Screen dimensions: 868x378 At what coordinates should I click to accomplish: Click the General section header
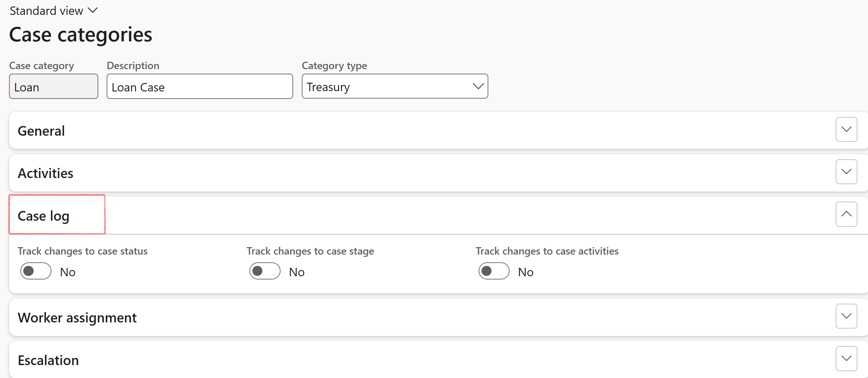(41, 131)
